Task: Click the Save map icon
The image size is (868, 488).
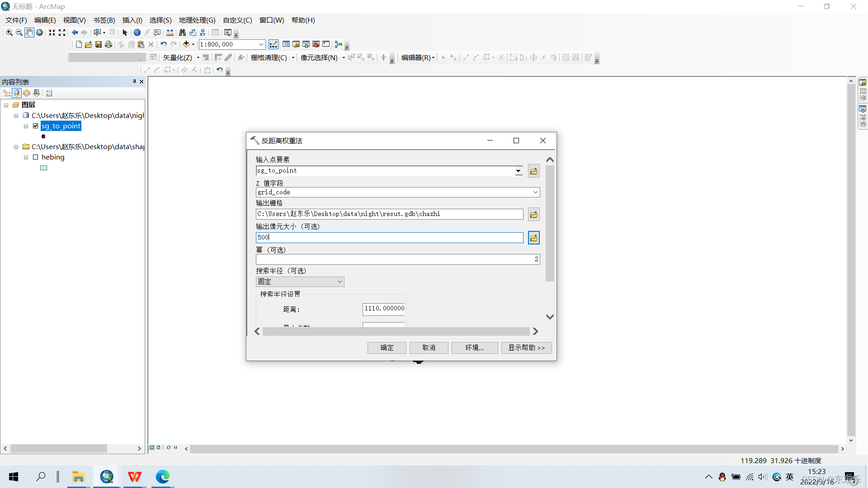Action: 99,44
